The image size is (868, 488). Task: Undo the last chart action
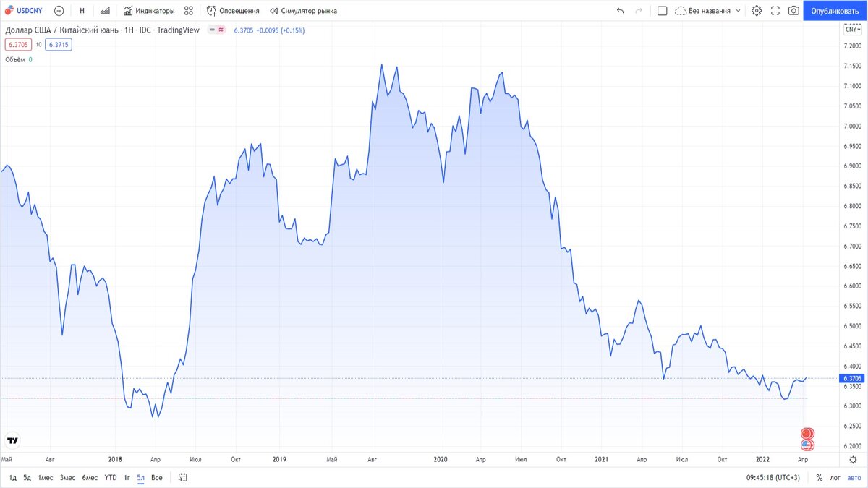(620, 11)
